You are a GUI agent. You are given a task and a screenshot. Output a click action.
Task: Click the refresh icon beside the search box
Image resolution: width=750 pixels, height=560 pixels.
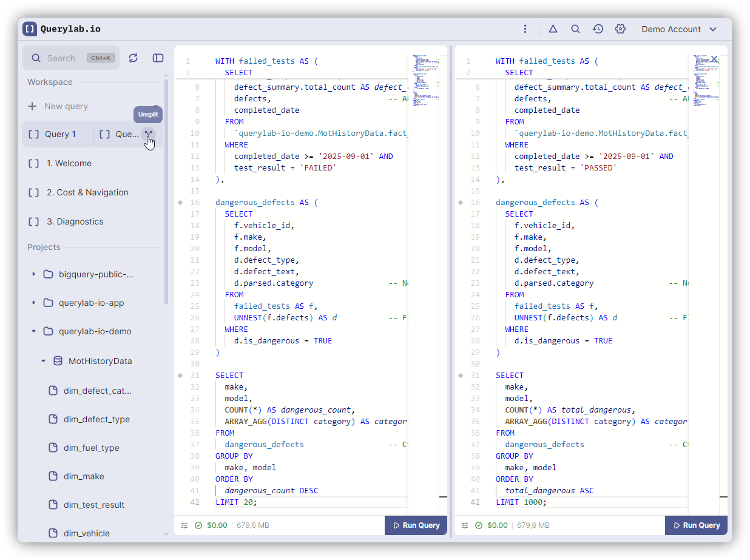point(133,58)
